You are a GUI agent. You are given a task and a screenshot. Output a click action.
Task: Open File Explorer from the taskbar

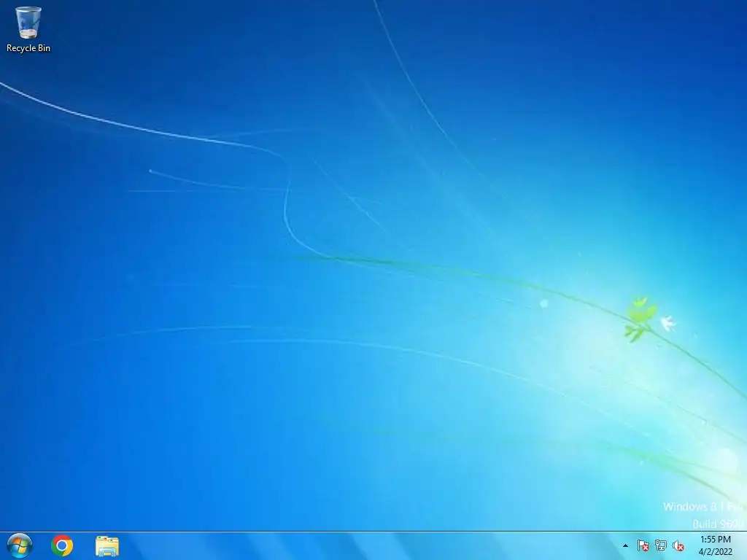(x=107, y=546)
